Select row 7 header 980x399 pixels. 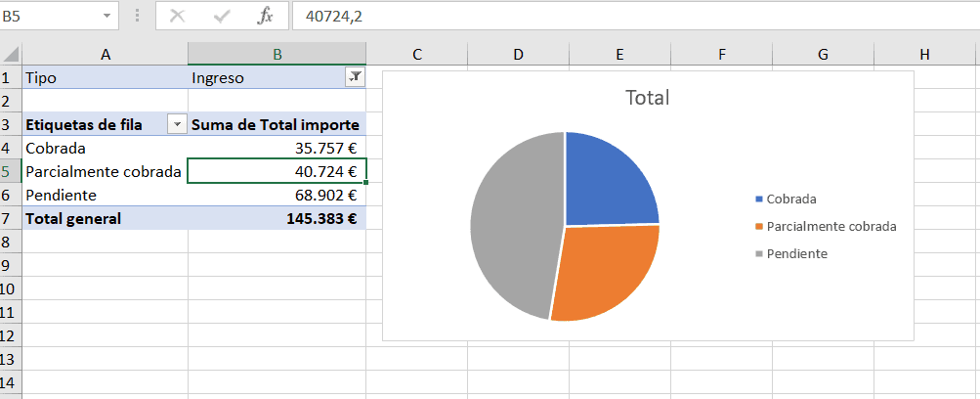(11, 218)
